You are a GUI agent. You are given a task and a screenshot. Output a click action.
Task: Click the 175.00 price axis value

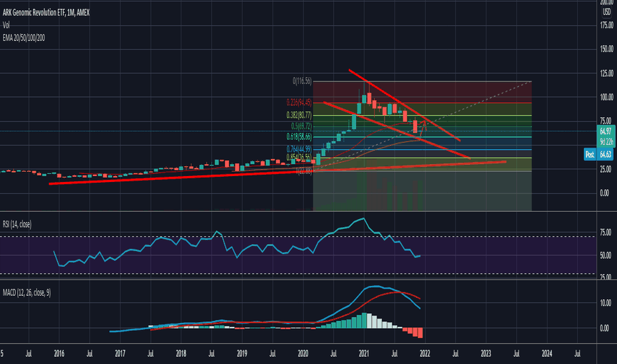click(606, 25)
